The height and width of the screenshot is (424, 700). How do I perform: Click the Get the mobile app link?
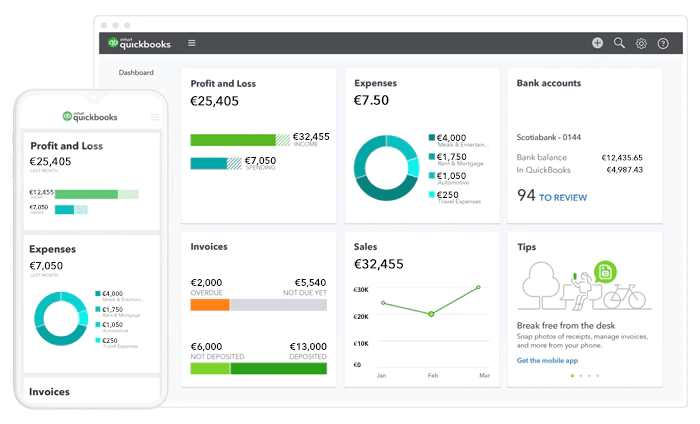[x=547, y=360]
